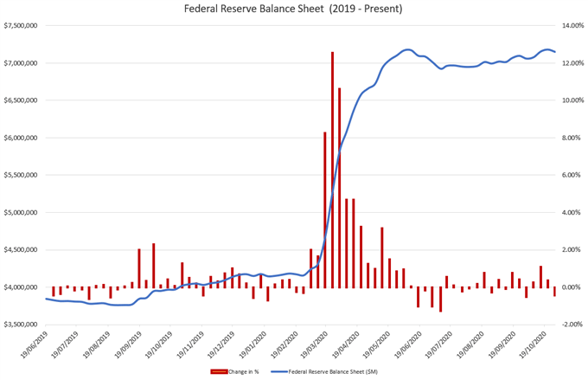Click the 19/09/2020 date label
Image resolution: width=588 pixels, height=380 pixels.
[x=501, y=345]
